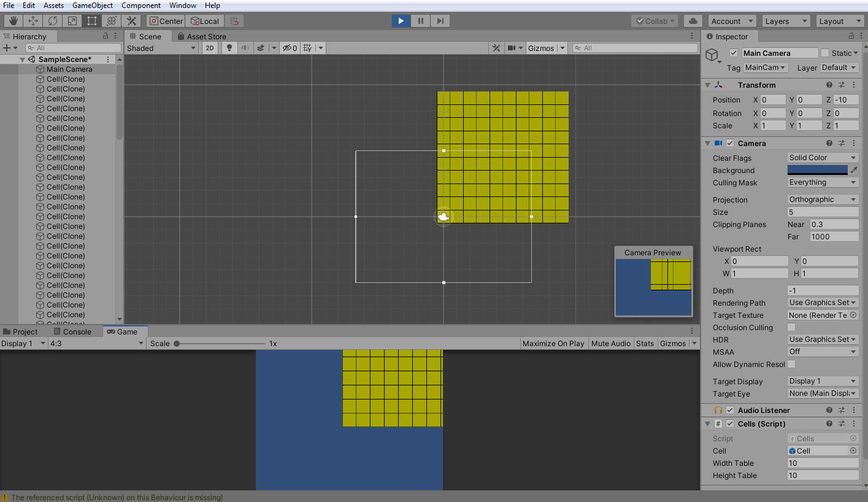Screen dimensions: 868x502
Task: Toggle grid snapping icon in main toolbar
Action: (234, 21)
